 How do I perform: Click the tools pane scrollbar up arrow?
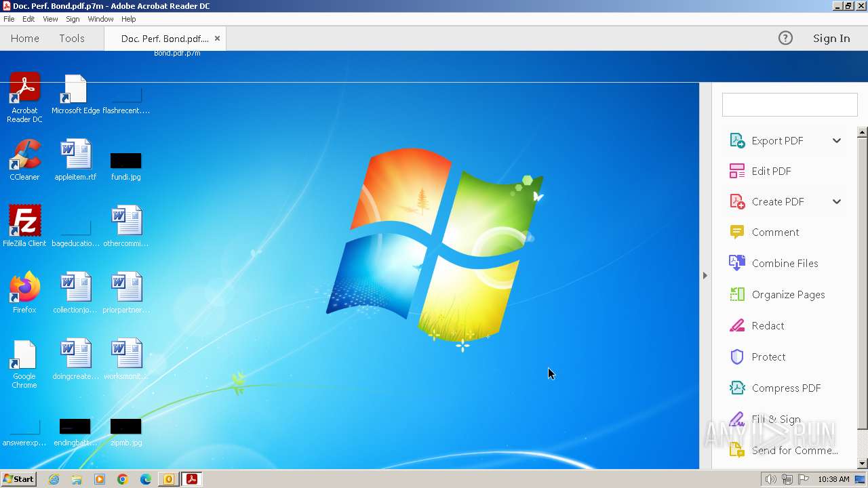coord(863,132)
